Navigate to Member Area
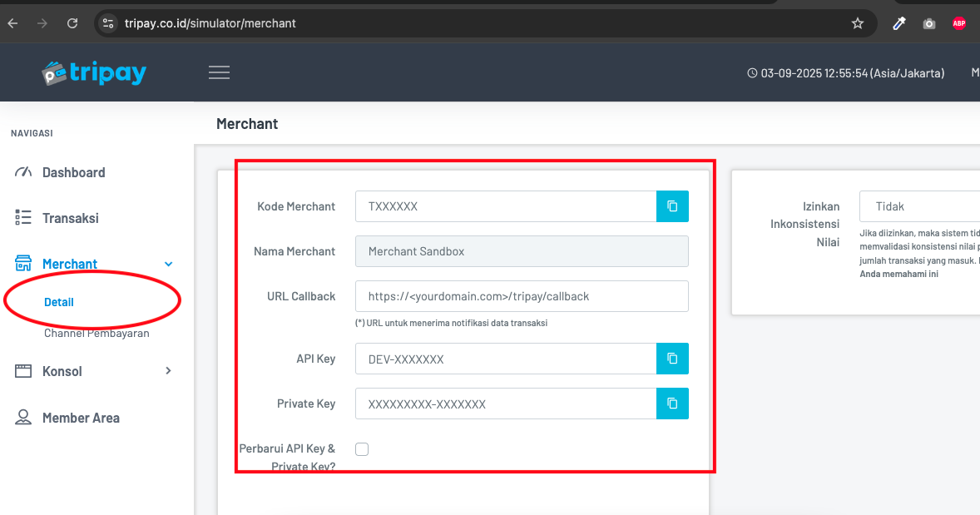Viewport: 980px width, 515px height. (x=81, y=418)
